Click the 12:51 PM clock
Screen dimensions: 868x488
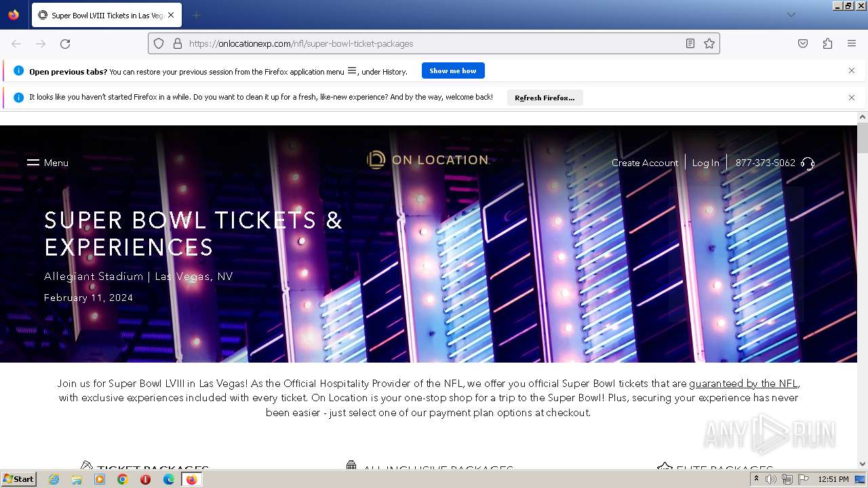coord(833,479)
